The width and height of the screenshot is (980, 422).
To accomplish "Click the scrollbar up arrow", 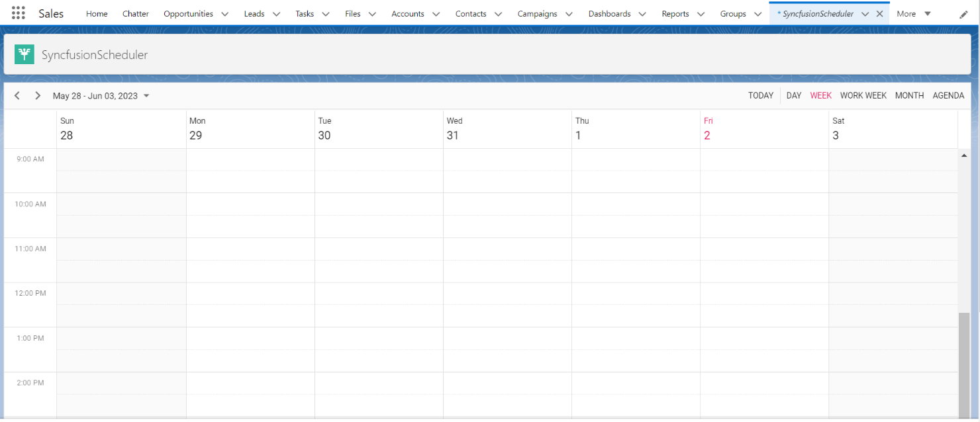I will click(x=964, y=155).
